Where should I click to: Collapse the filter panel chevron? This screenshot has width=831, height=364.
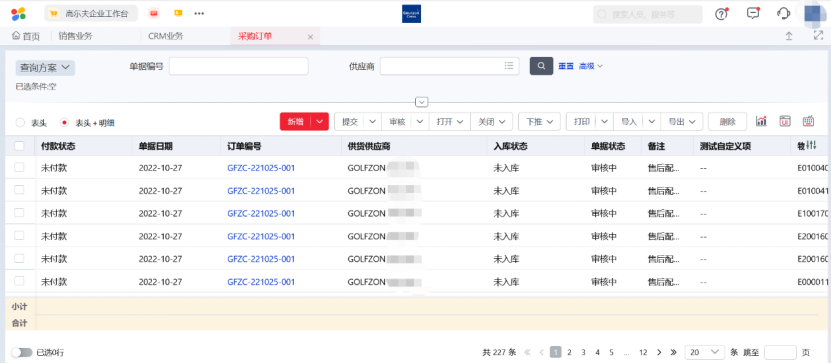422,102
